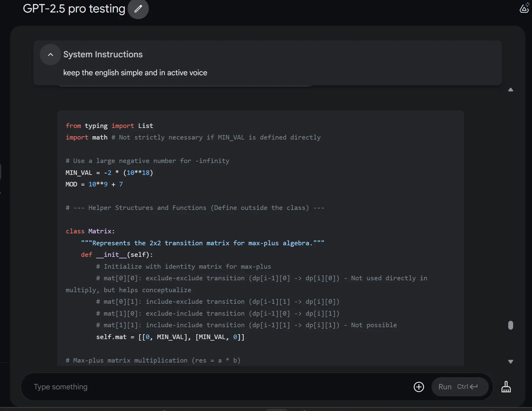The image size is (532, 411).
Task: Click the vertical scrollbar thumb
Action: [511, 325]
